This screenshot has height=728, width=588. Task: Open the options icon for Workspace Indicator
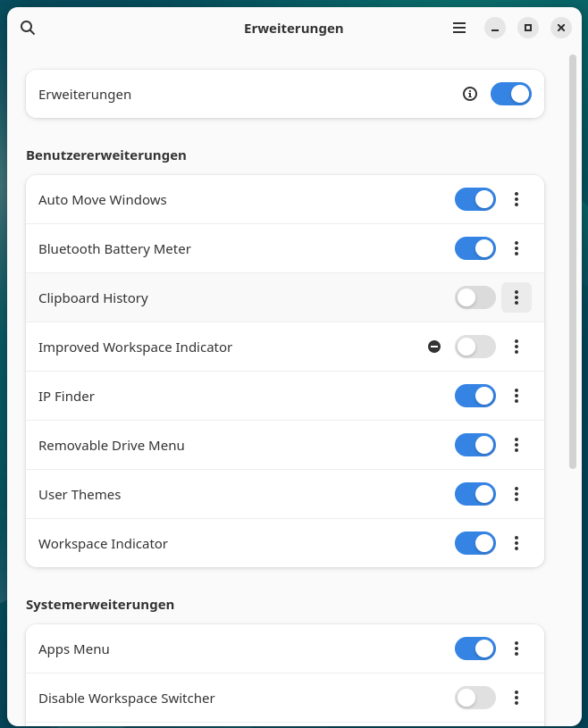(517, 543)
